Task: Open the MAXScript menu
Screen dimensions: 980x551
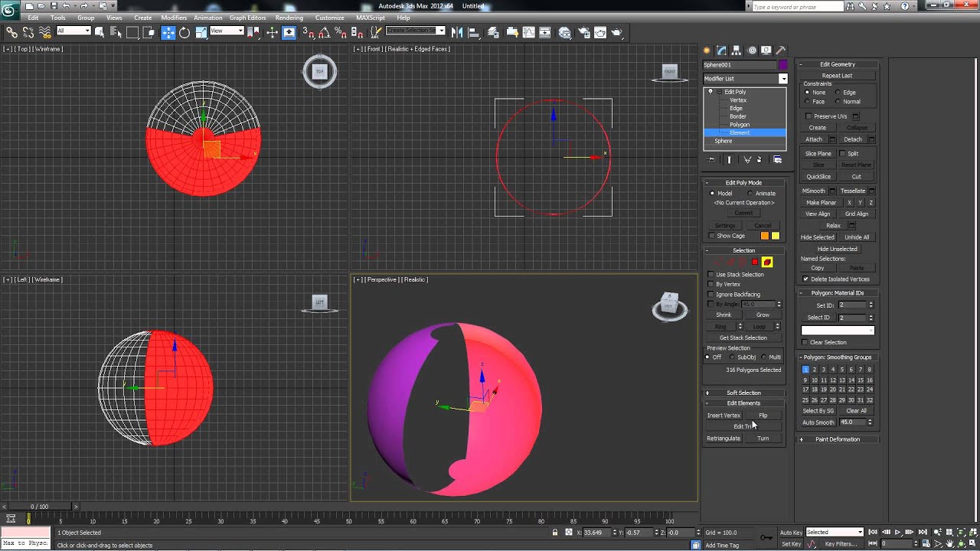Action: 371,18
